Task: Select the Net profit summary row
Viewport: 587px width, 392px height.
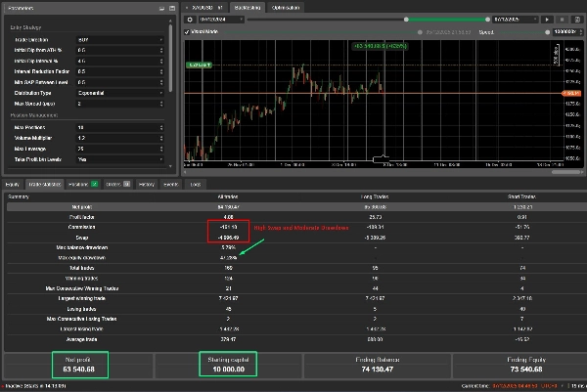Action: [x=295, y=207]
